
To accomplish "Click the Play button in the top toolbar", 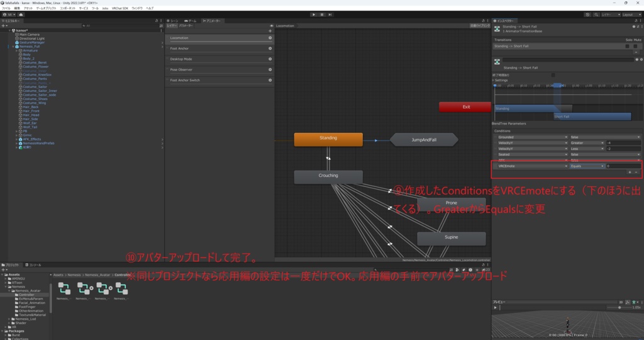I will point(314,14).
